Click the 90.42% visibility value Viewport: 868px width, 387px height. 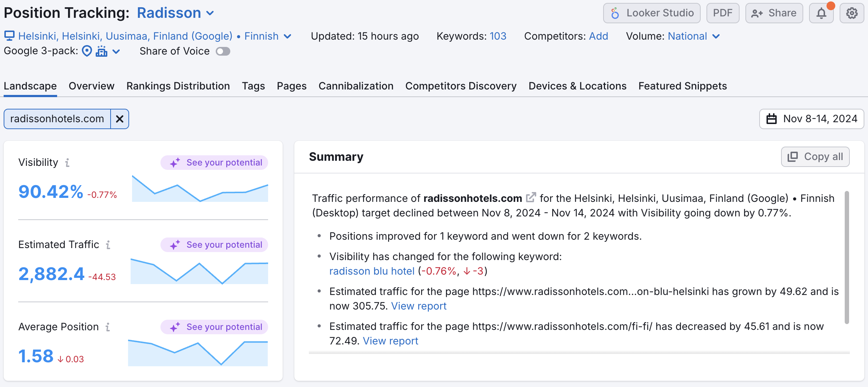click(x=51, y=192)
